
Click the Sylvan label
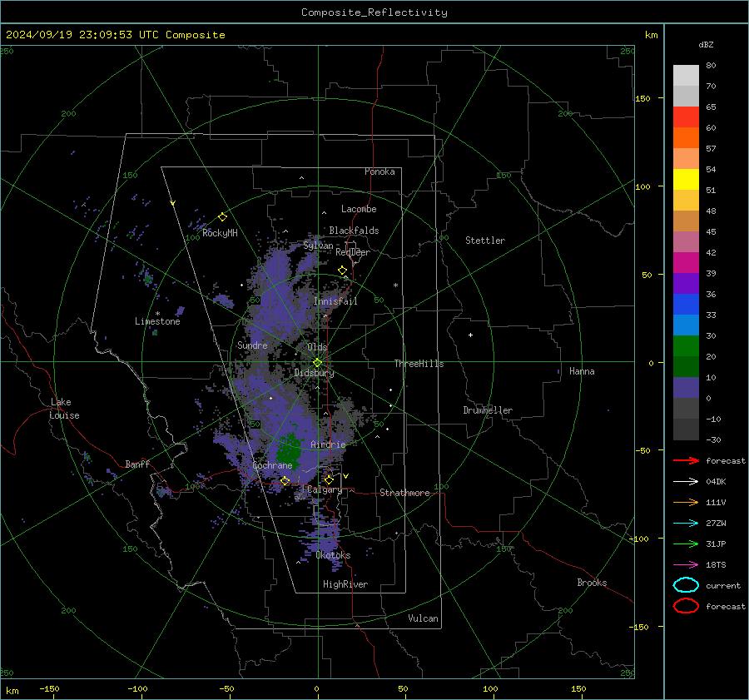(318, 246)
